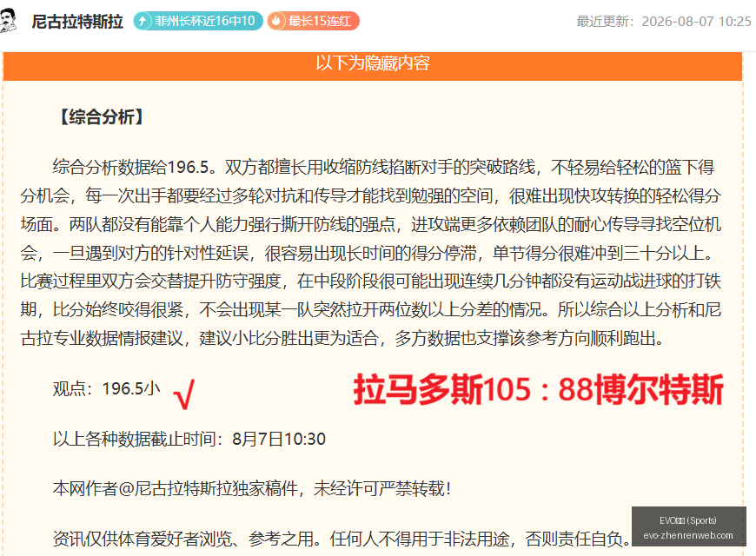This screenshot has width=756, height=556.
Task: Click the 菲州长杯近16中10 badge
Action: 197,21
